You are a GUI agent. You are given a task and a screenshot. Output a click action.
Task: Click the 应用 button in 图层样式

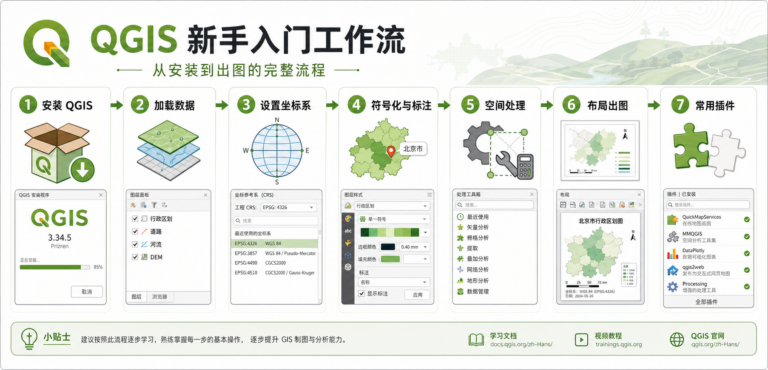(417, 295)
